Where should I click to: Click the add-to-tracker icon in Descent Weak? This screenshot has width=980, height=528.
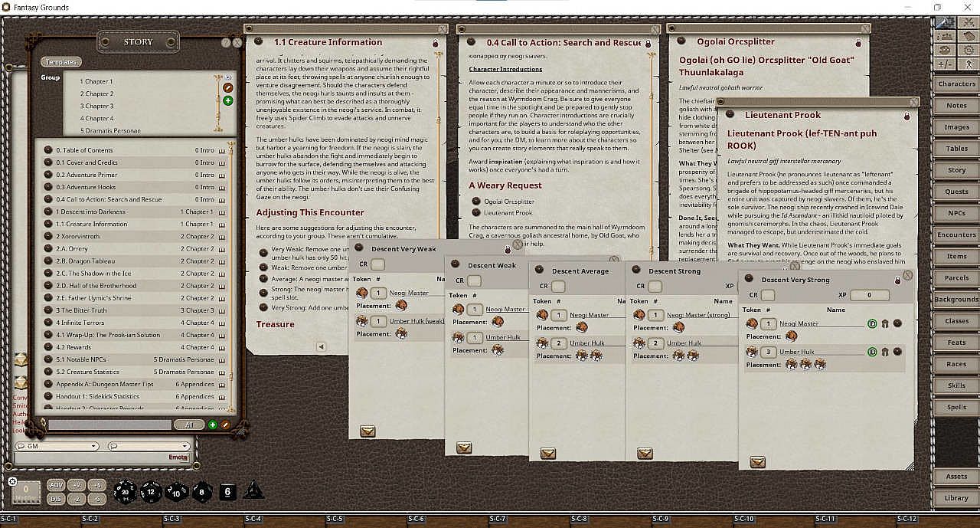point(464,448)
